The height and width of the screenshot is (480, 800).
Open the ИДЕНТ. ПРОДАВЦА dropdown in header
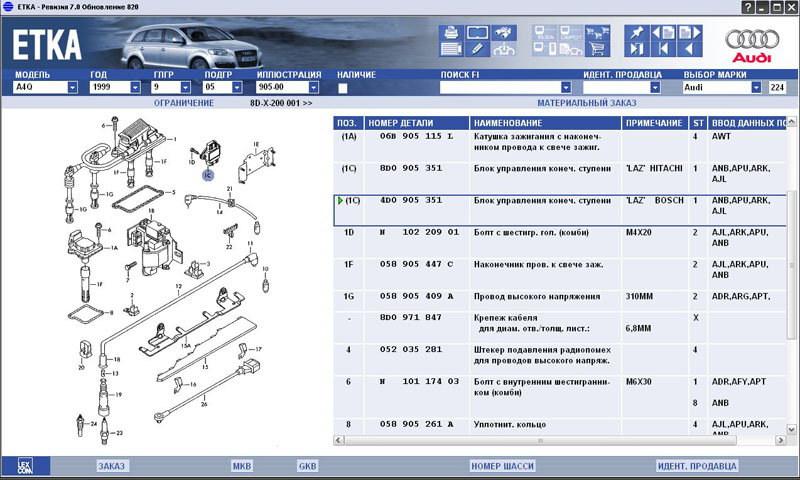(655, 87)
